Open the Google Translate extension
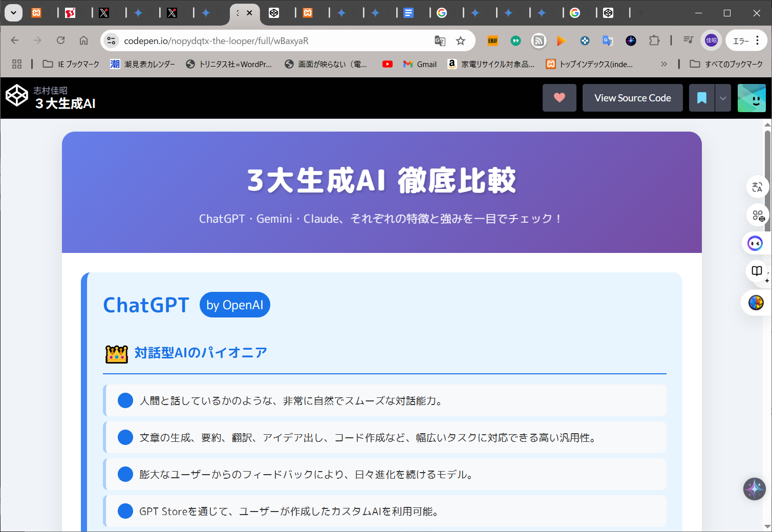 (x=608, y=40)
